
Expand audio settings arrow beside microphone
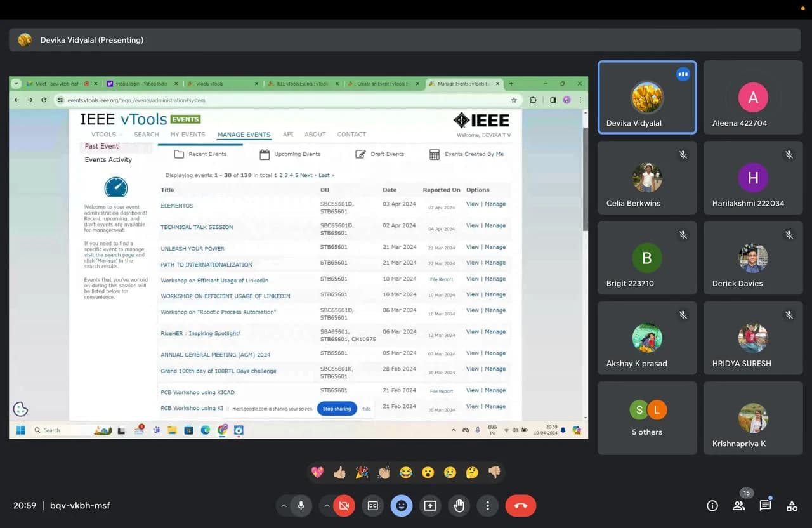[x=284, y=506]
